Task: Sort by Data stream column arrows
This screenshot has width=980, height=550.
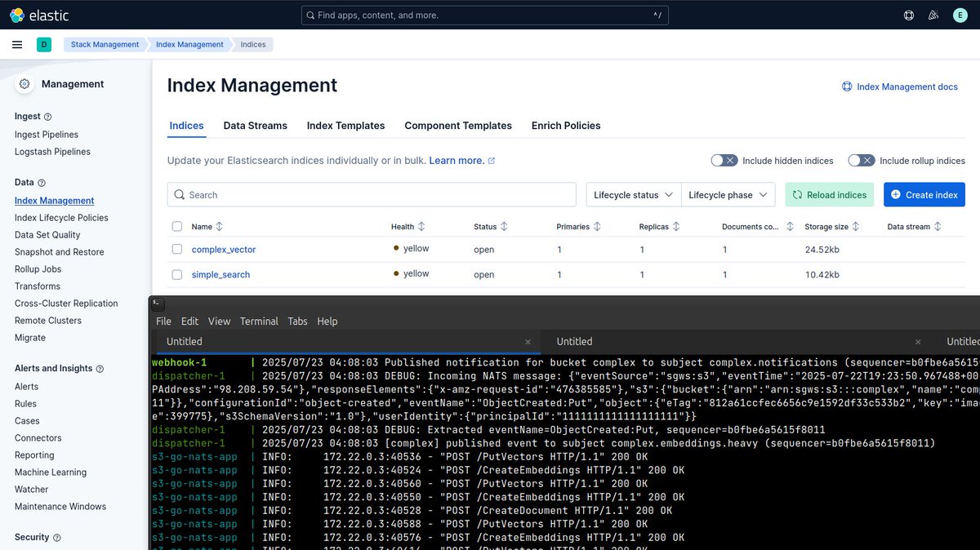Action: pyautogui.click(x=938, y=226)
